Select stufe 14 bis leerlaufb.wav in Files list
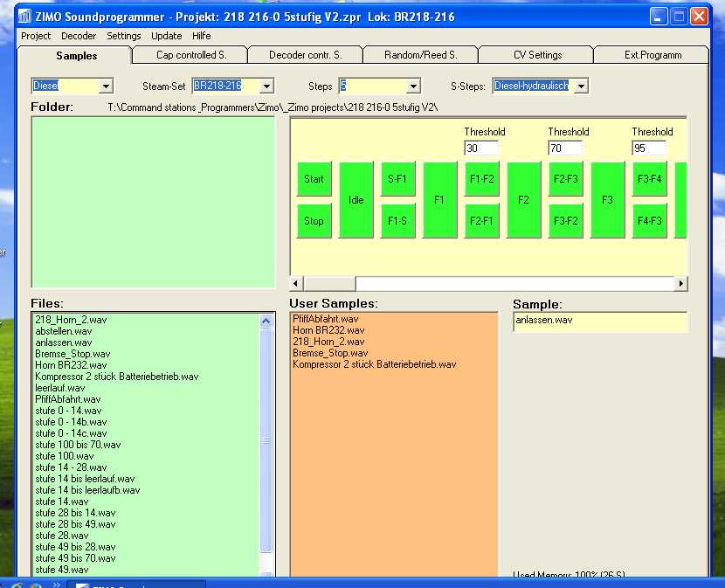 [x=88, y=490]
